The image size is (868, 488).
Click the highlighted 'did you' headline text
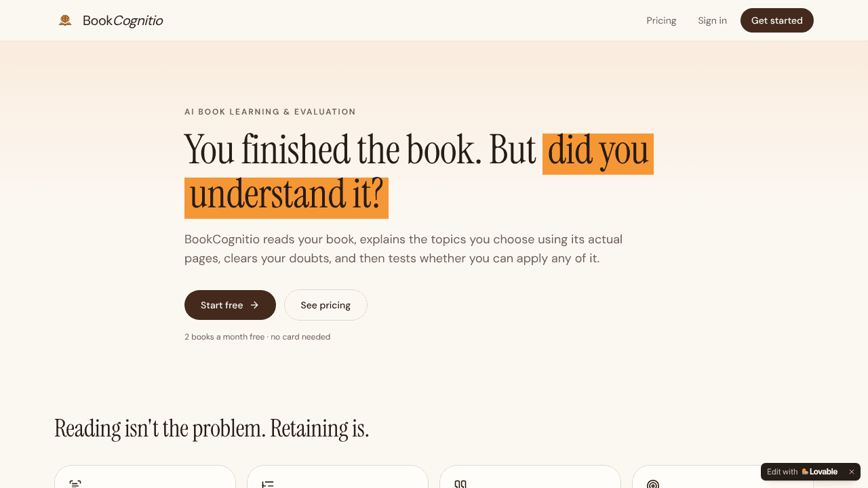click(x=598, y=154)
